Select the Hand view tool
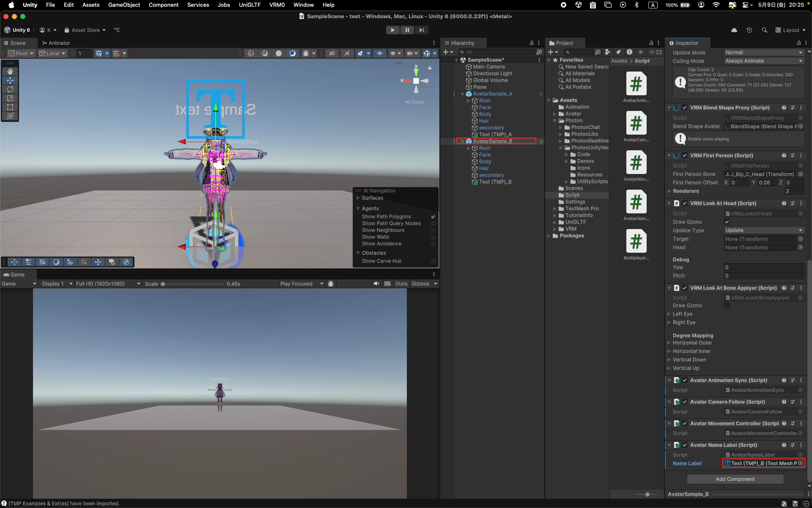Screen dimensions: 812x508 [x=10, y=72]
